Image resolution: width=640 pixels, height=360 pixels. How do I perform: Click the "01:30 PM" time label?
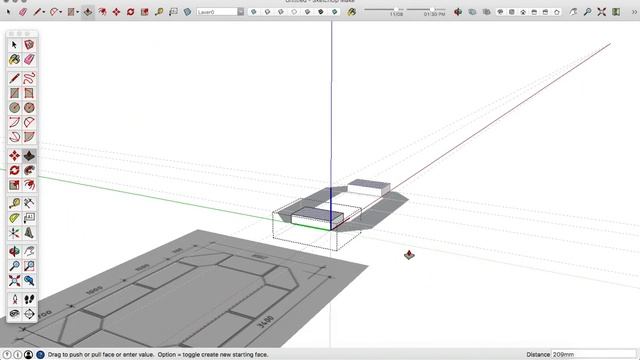434,14
